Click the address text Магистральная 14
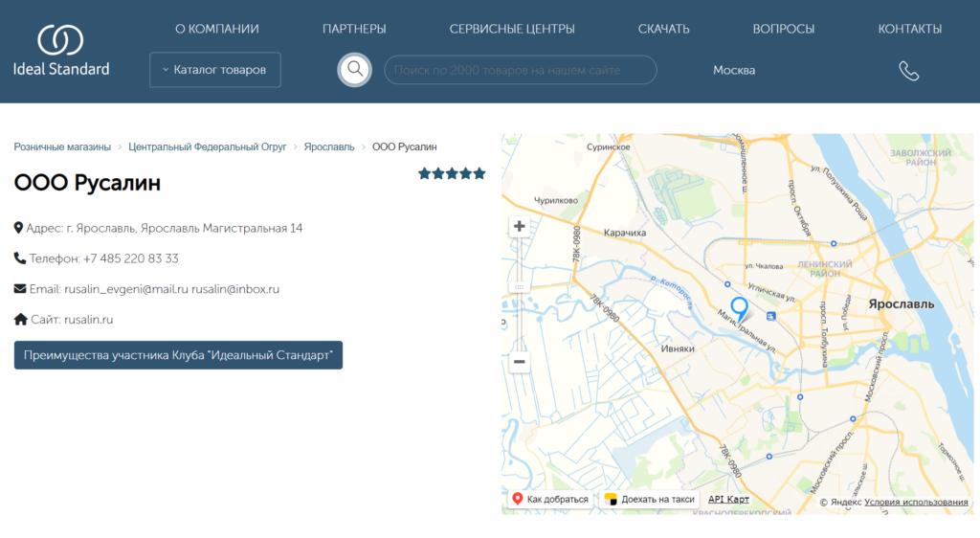 tap(253, 228)
